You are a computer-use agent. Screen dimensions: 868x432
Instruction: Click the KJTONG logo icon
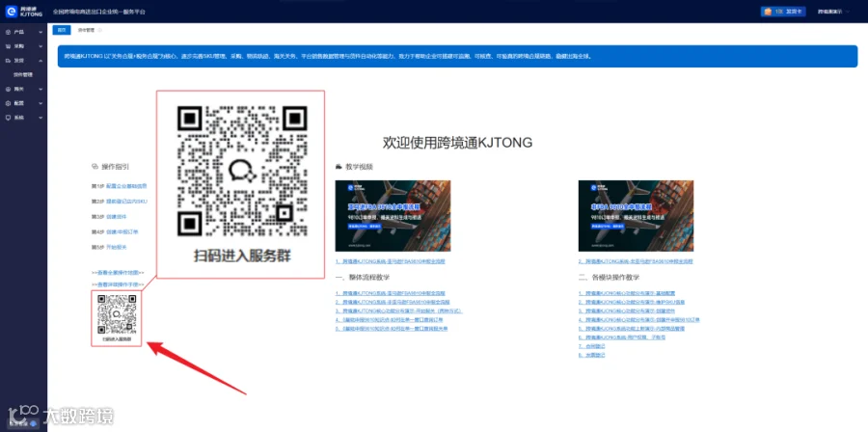click(x=12, y=11)
